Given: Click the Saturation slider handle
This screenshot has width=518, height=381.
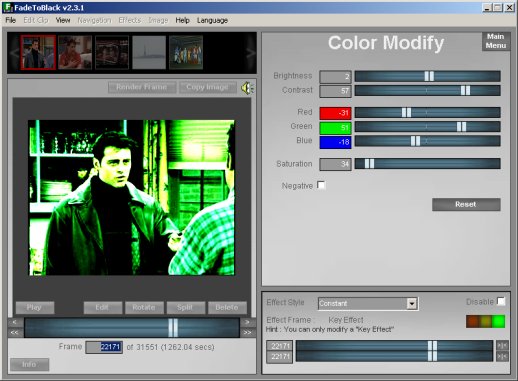Looking at the screenshot, I should 369,164.
